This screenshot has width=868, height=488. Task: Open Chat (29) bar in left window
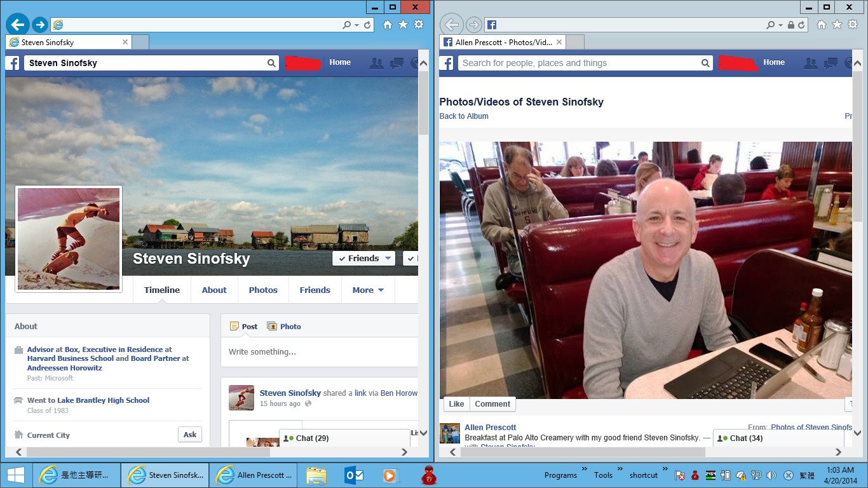[x=344, y=438]
